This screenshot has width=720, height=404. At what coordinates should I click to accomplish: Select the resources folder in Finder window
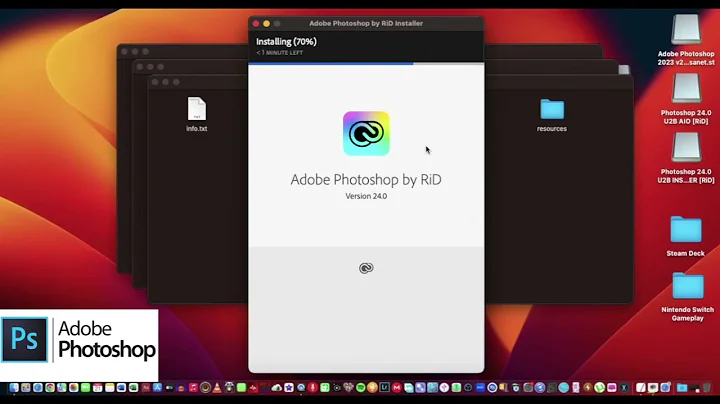coord(551,115)
